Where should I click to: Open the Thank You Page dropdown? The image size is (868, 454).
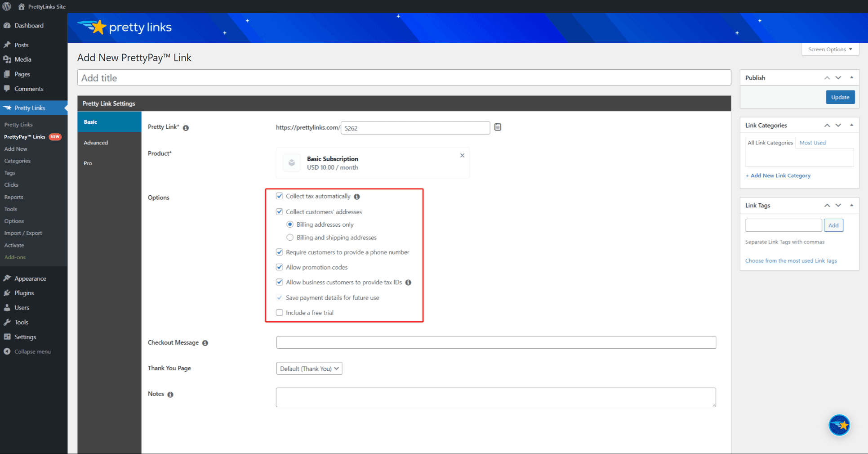click(309, 368)
